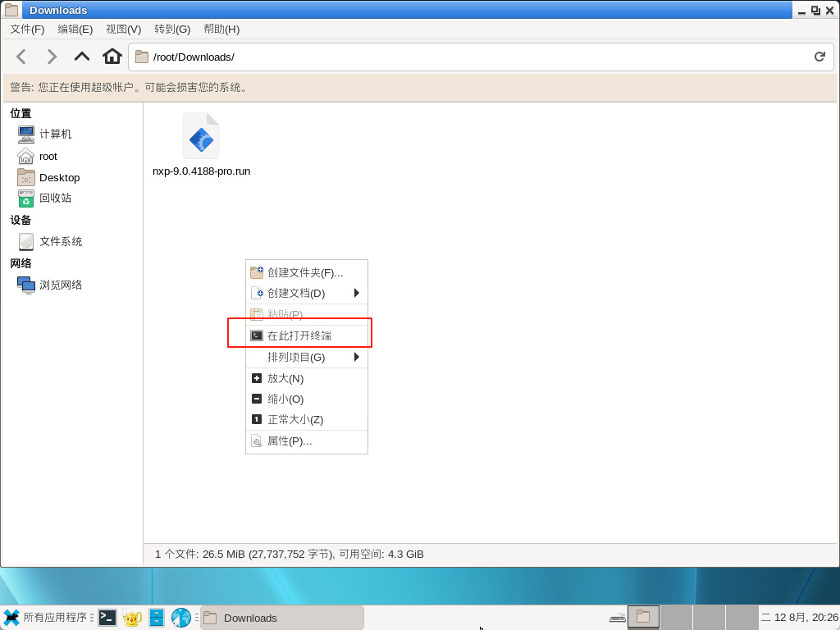Screen dimensions: 840x630
Task: Click the back navigation arrow
Action: (21, 57)
